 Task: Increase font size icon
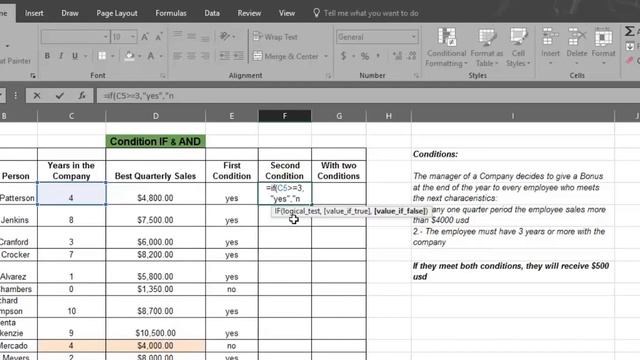point(145,37)
